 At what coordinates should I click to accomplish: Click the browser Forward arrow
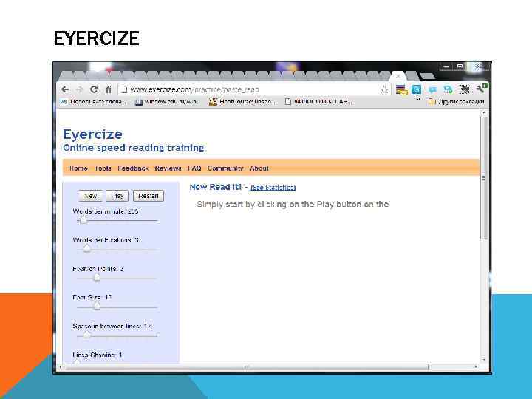(79, 89)
